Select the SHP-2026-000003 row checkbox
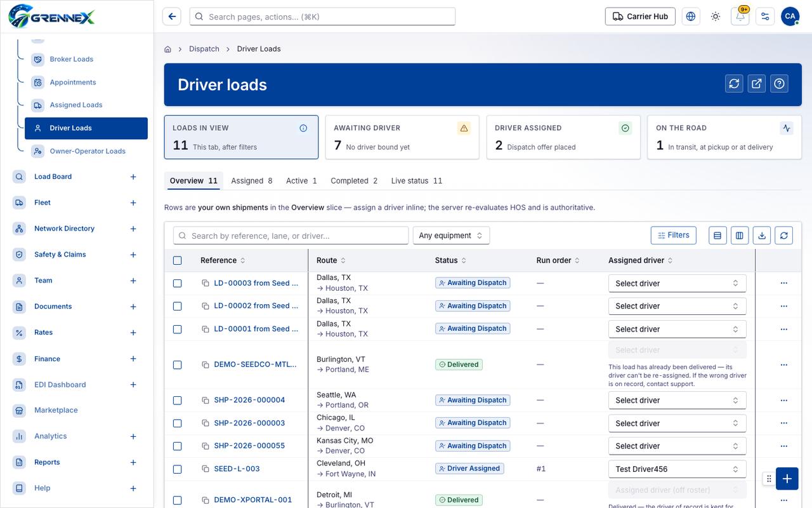The image size is (812, 508). coord(178,423)
